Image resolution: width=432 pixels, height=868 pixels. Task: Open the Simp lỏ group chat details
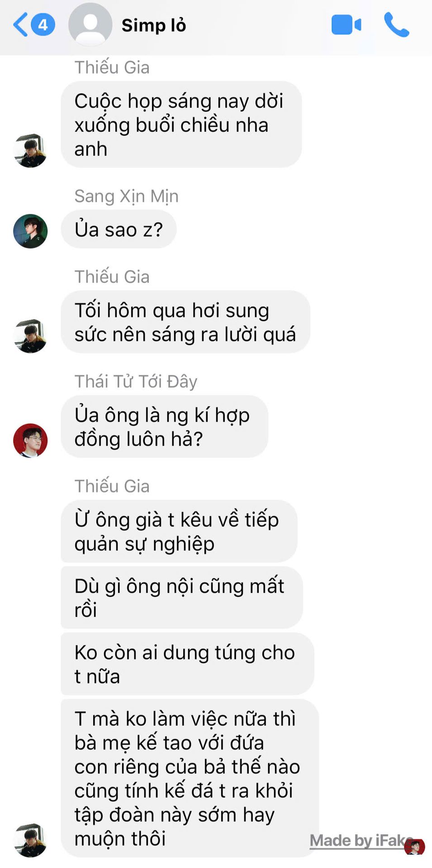click(x=154, y=25)
